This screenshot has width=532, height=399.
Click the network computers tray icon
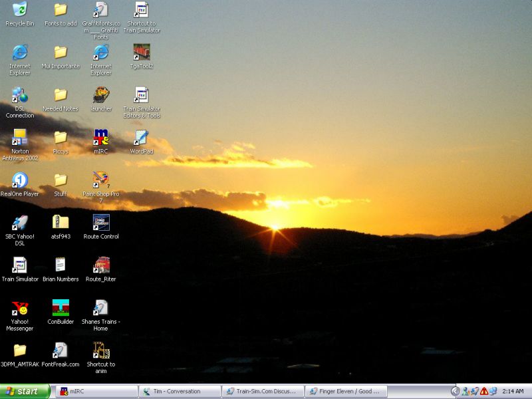[x=493, y=391]
